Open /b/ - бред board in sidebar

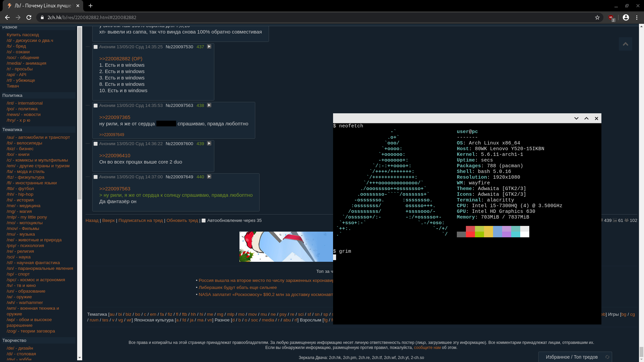[16, 46]
